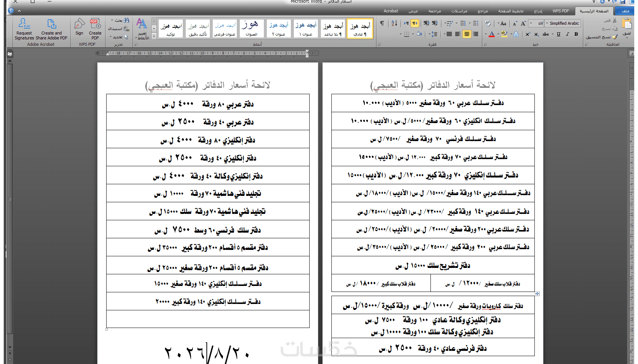The image size is (638, 364).
Task: Toggle Superscript formatting
Action: [528, 34]
